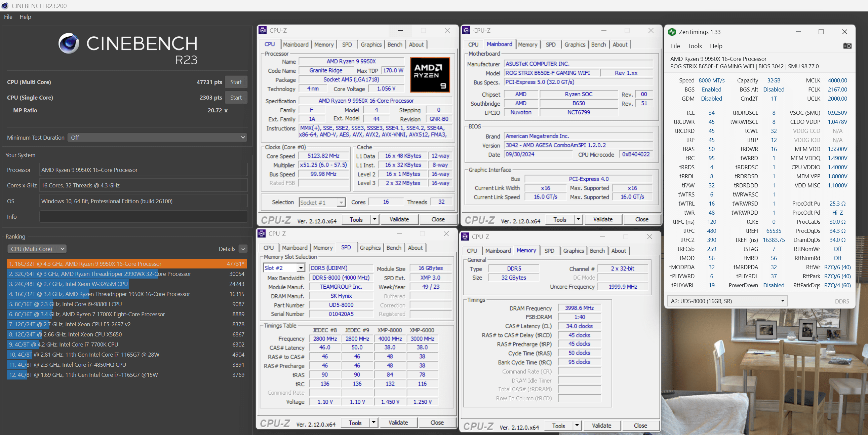Start the CPU (Single Core) test

pyautogui.click(x=236, y=98)
